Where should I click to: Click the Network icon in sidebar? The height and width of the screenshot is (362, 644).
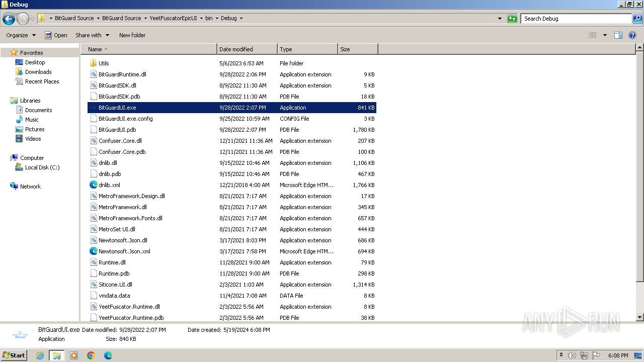click(14, 187)
